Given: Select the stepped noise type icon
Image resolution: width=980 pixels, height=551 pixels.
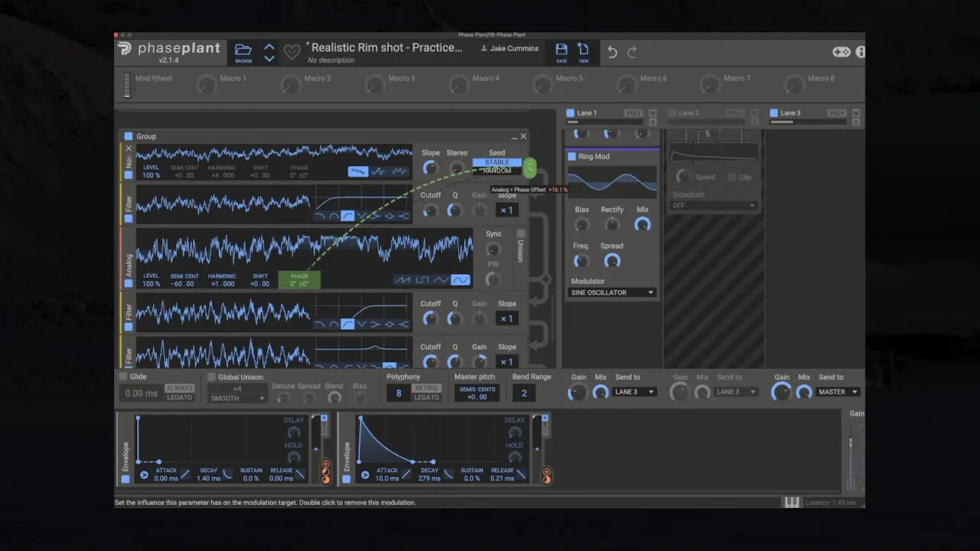Looking at the screenshot, I should click(378, 171).
